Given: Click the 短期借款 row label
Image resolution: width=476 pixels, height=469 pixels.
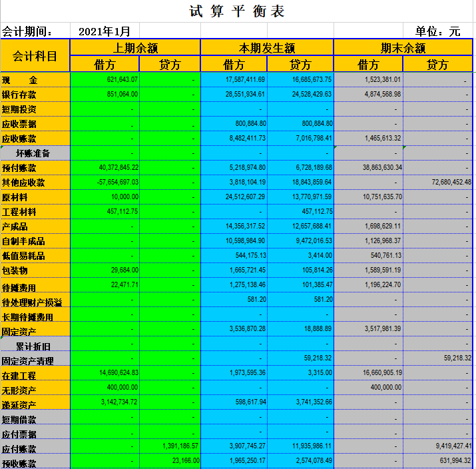Looking at the screenshot, I should point(35,417).
